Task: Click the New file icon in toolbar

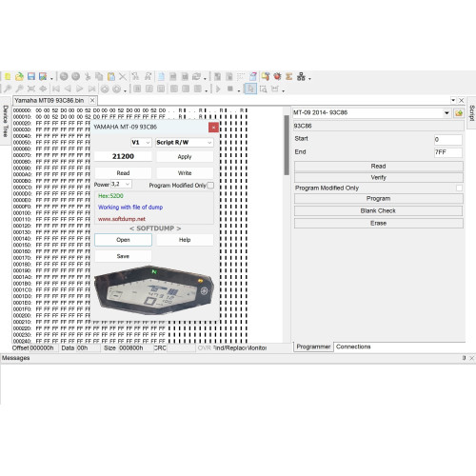Action: coord(8,76)
